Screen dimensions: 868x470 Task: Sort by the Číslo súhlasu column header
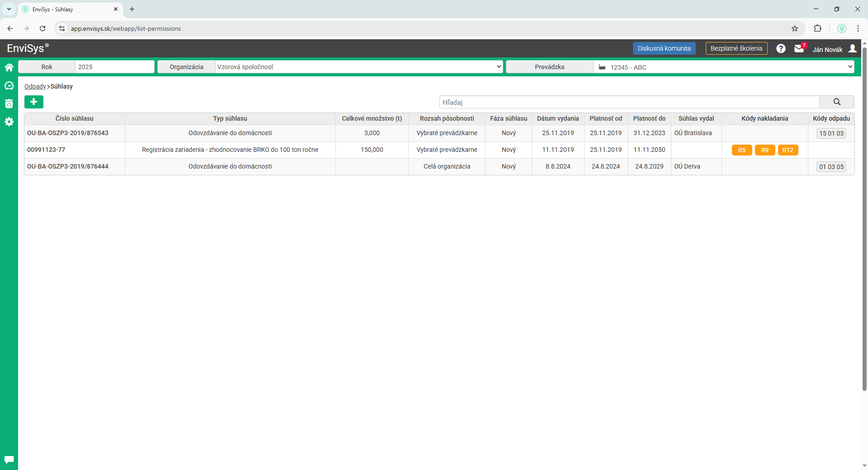[x=75, y=118]
